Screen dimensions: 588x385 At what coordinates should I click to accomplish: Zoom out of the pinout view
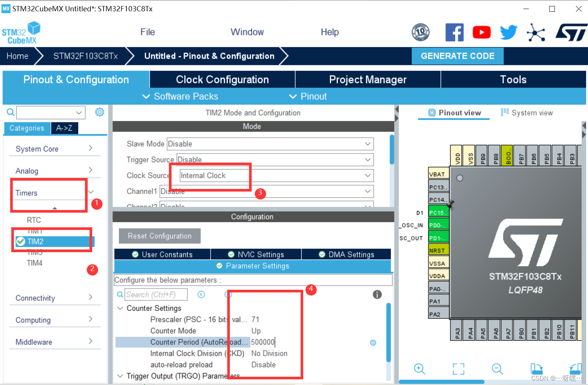coord(497,369)
